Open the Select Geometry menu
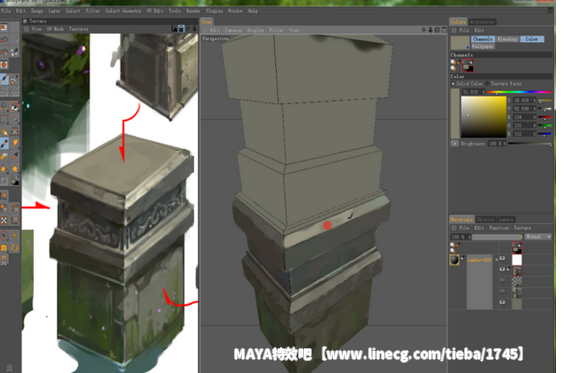 click(x=123, y=11)
